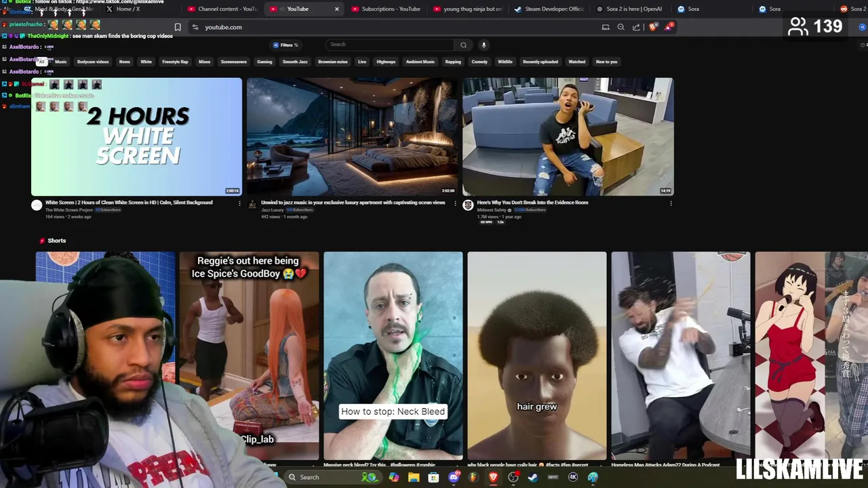The width and height of the screenshot is (868, 488).
Task: Click the YouTube search magnifier icon
Action: (463, 45)
